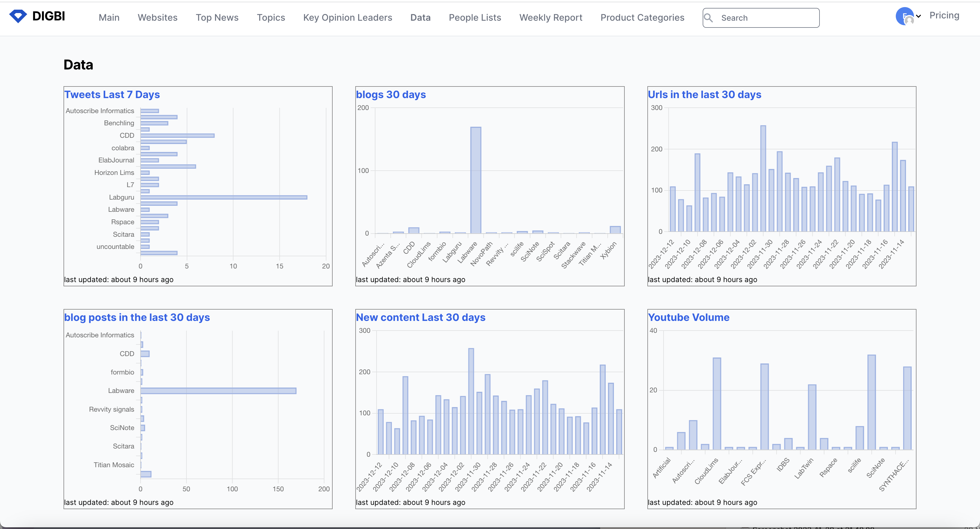Open Key Opinion Leaders page
Screen dimensions: 980x529
348,18
